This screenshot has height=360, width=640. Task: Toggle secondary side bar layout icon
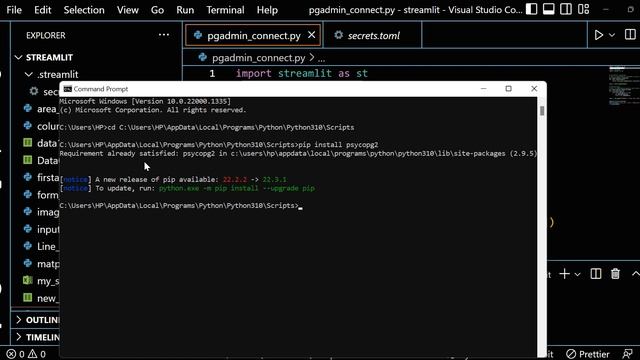pyautogui.click(x=566, y=9)
